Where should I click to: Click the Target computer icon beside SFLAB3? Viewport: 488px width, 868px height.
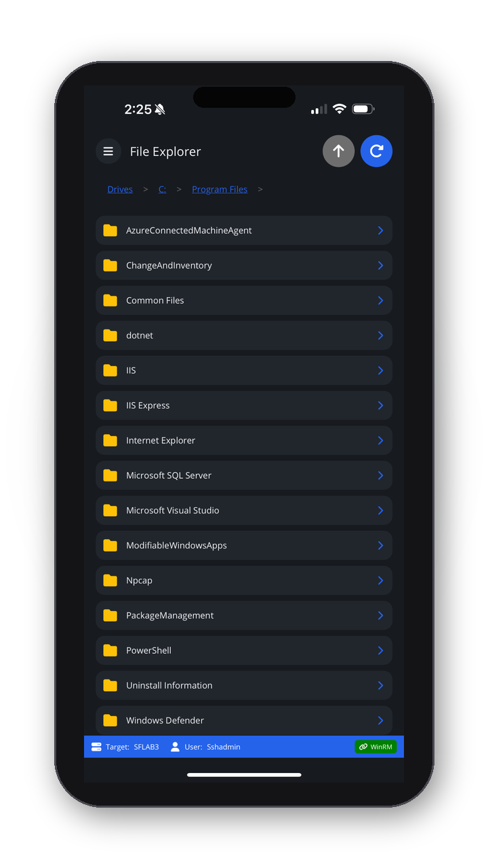95,746
